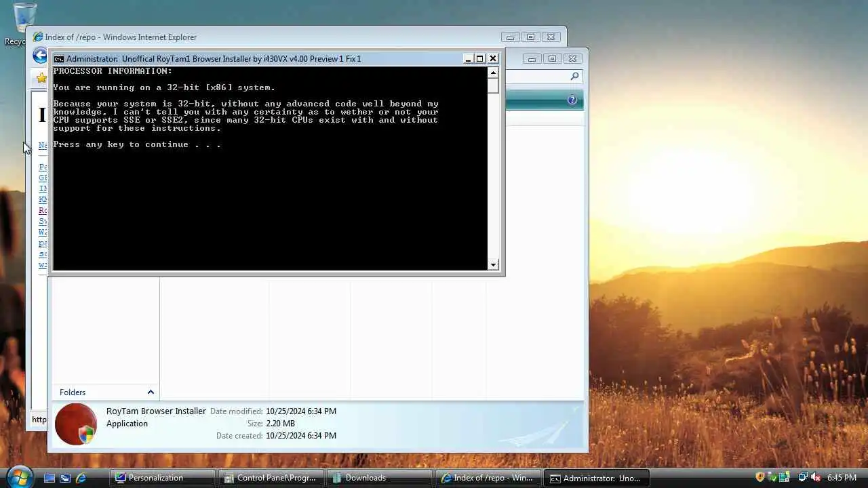Click the Date created value in details pane

click(x=301, y=436)
